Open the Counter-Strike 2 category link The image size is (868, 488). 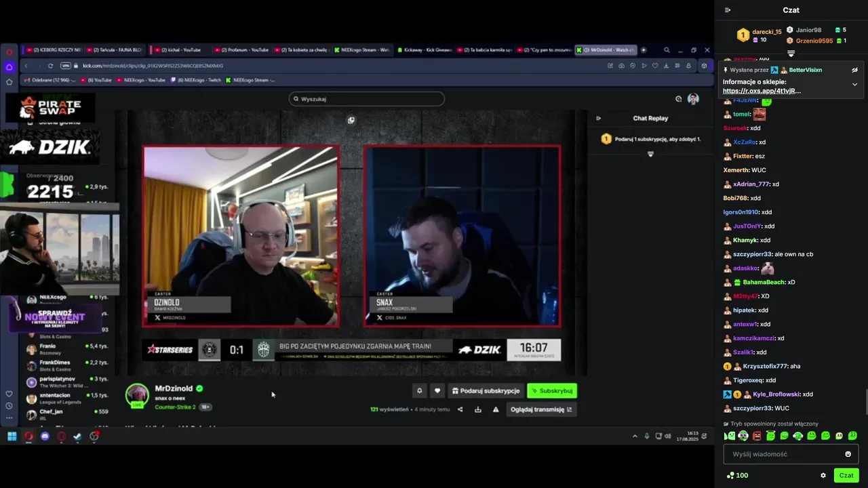[175, 407]
